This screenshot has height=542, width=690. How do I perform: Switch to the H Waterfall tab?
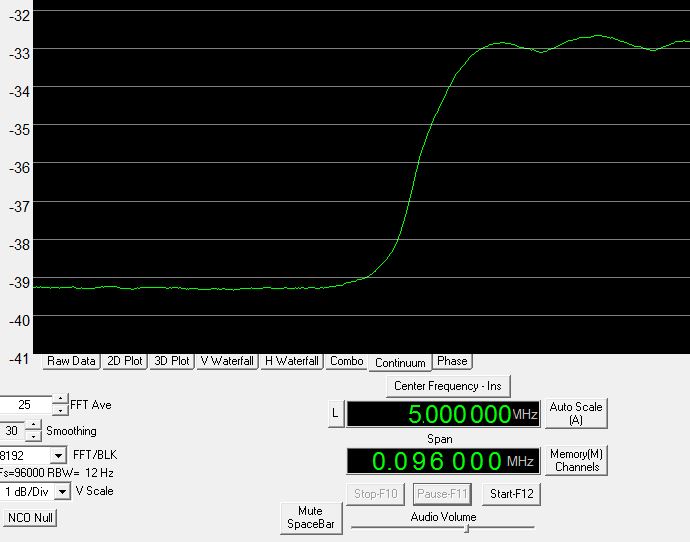[x=292, y=361]
